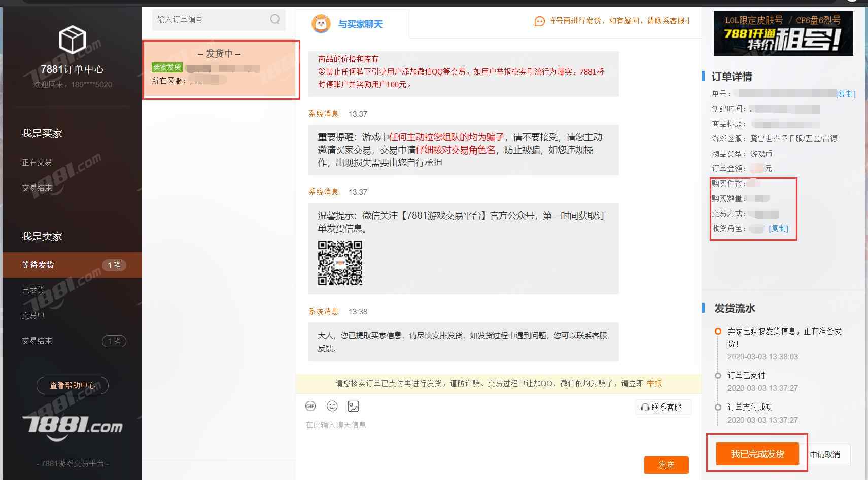The height and width of the screenshot is (480, 868).
Task: Open the 已发货 menu item
Action: 33,290
